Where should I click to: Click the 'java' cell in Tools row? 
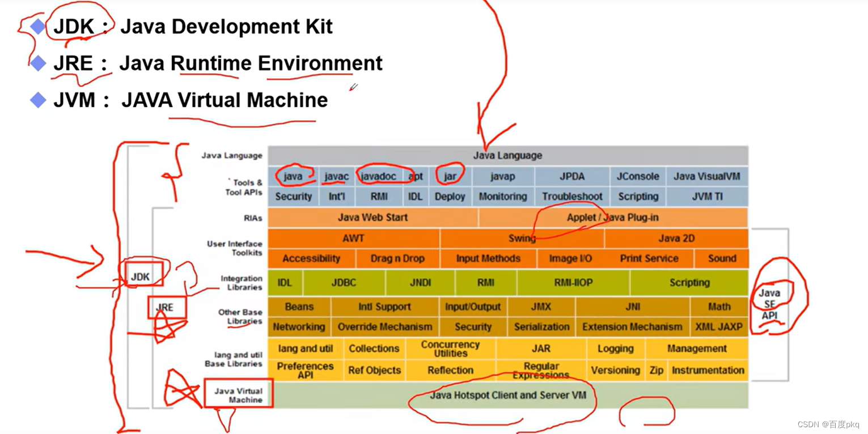click(x=293, y=176)
